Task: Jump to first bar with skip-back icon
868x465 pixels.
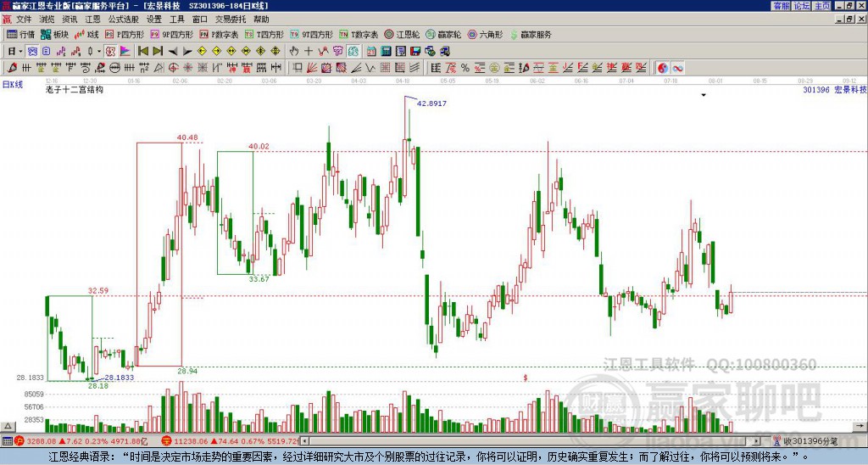Action: tap(142, 52)
